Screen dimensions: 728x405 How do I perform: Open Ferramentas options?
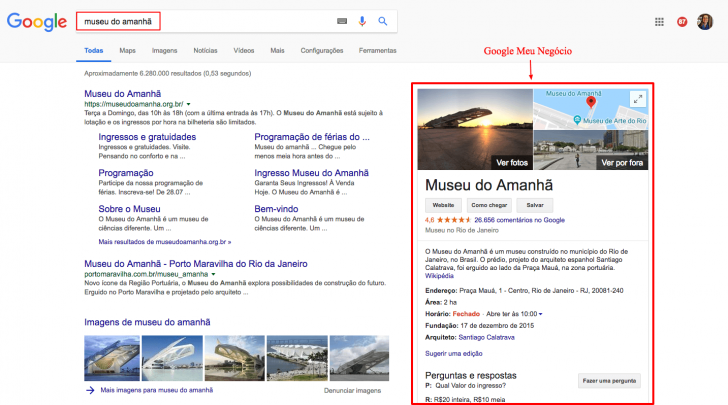[x=377, y=51]
